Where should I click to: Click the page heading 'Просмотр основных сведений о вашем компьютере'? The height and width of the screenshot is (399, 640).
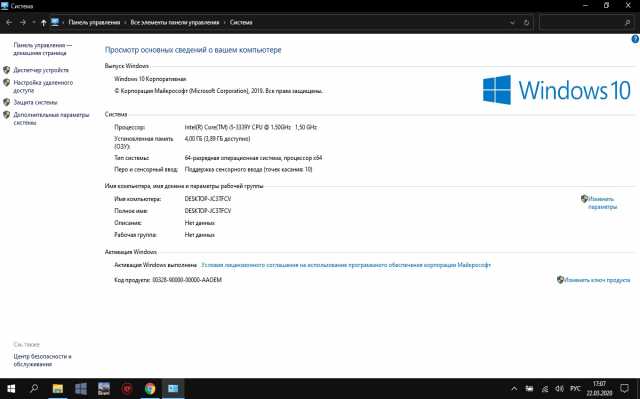click(x=193, y=50)
